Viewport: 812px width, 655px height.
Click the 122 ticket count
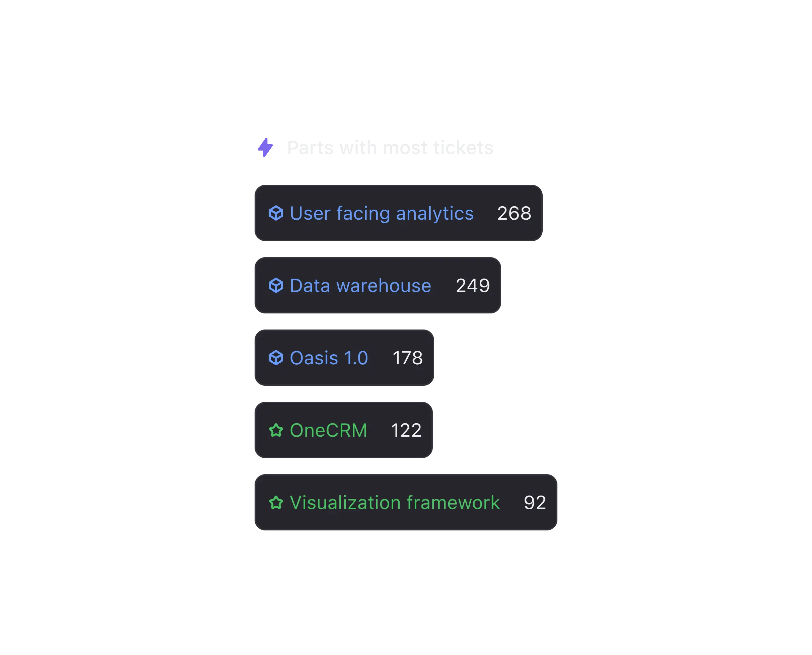point(406,430)
